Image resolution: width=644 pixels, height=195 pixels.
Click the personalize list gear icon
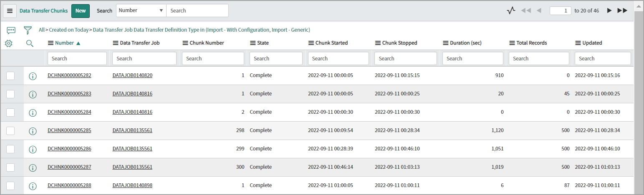point(8,43)
